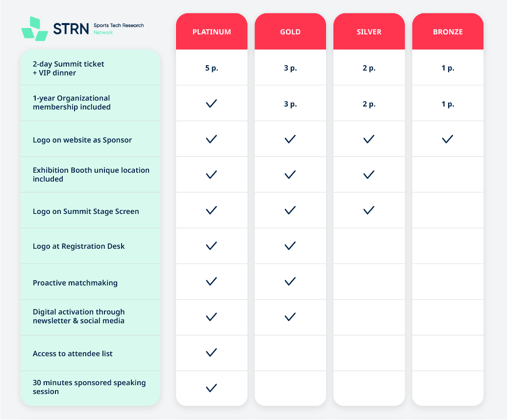
Task: Click Platinum checkmark for 30 minutes speaking session
Action: [x=211, y=388]
